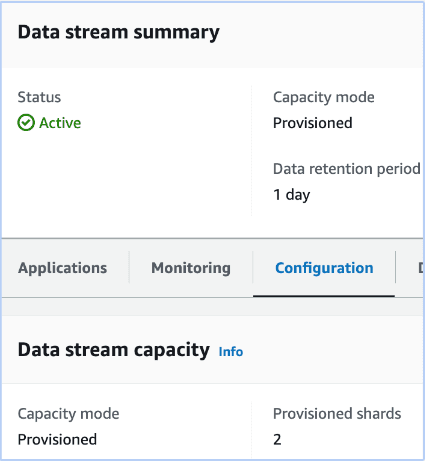The image size is (425, 461).
Task: Click the Capacity mode label in the summary
Action: click(324, 98)
